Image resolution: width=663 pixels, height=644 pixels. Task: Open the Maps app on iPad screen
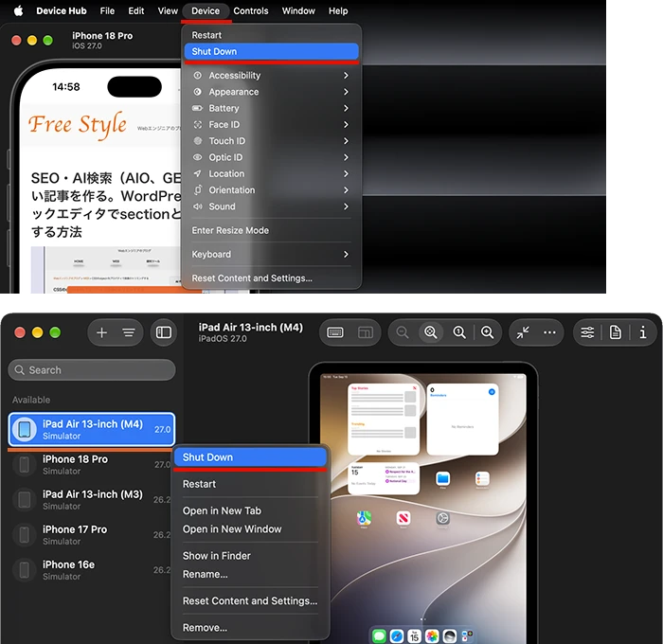pos(364,518)
